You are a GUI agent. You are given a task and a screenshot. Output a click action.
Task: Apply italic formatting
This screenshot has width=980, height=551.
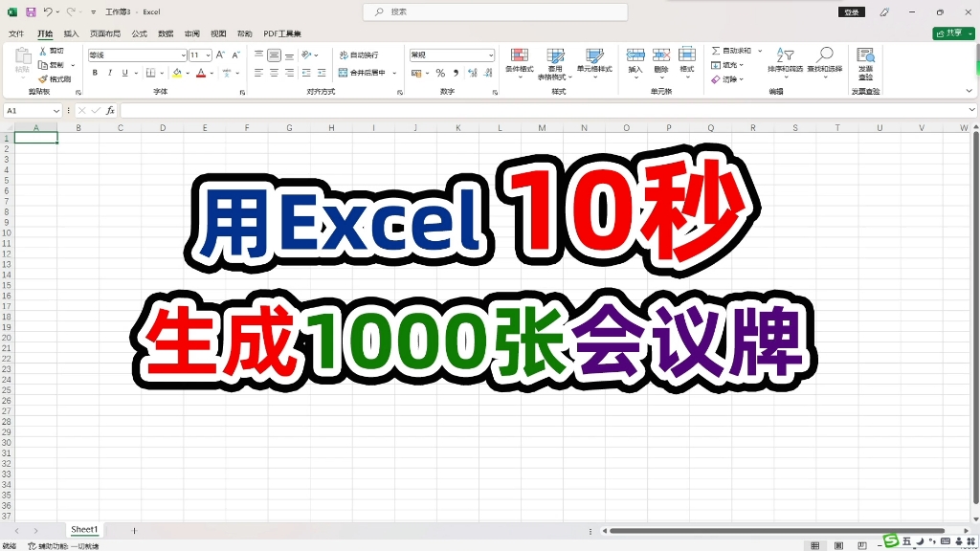tap(109, 72)
